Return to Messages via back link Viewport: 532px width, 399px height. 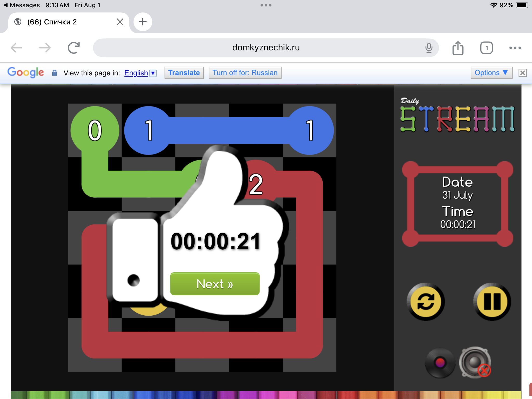pos(22,5)
